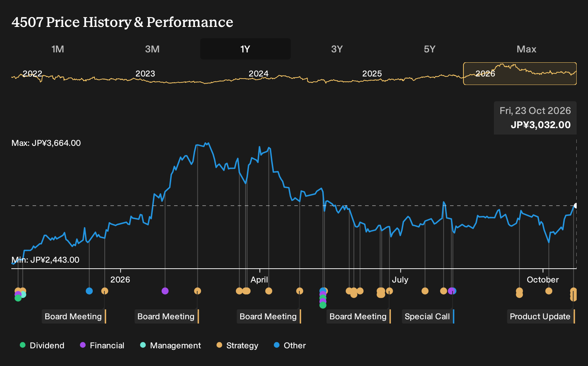Choose the 5Y time range
This screenshot has width=588, height=366.
[x=430, y=49]
